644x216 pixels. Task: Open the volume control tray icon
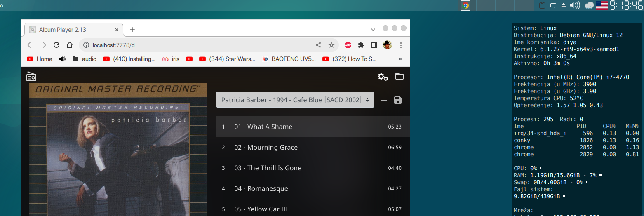pos(575,5)
